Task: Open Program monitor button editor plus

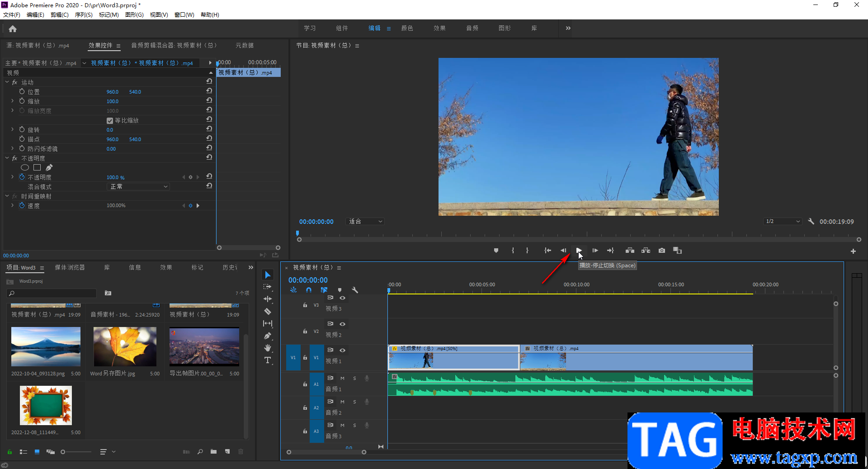Action: pos(853,251)
